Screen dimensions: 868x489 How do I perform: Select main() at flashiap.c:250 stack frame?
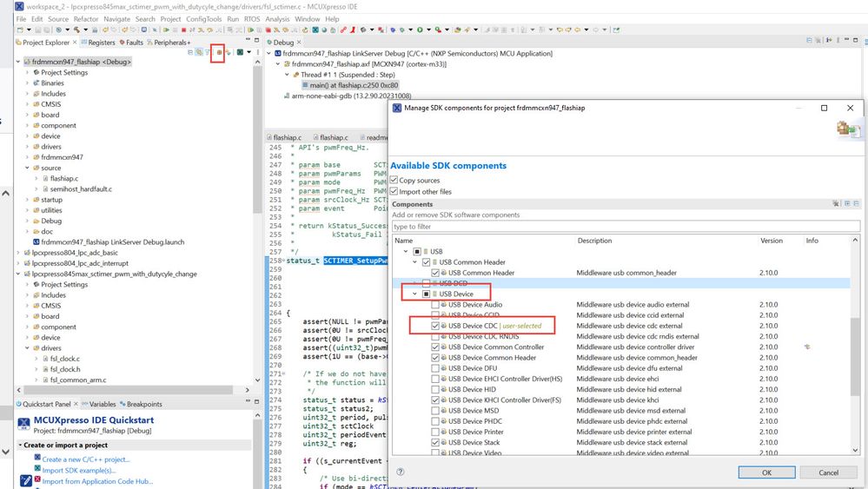(350, 85)
